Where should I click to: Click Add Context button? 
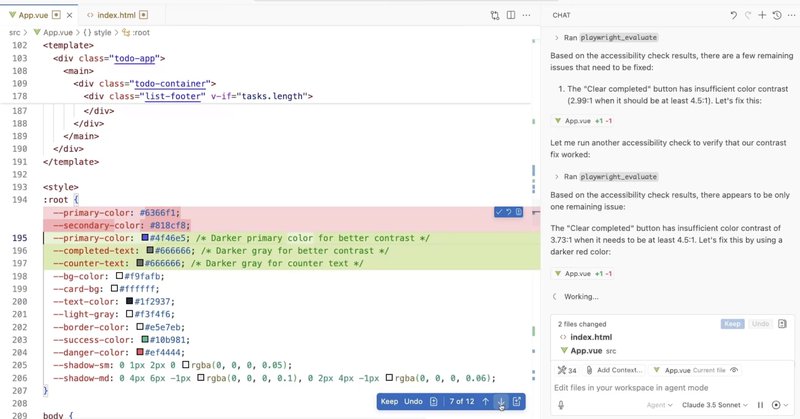click(614, 371)
